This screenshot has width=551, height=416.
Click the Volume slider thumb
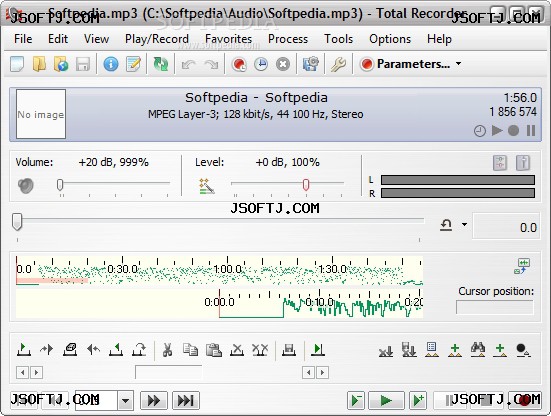tap(60, 185)
